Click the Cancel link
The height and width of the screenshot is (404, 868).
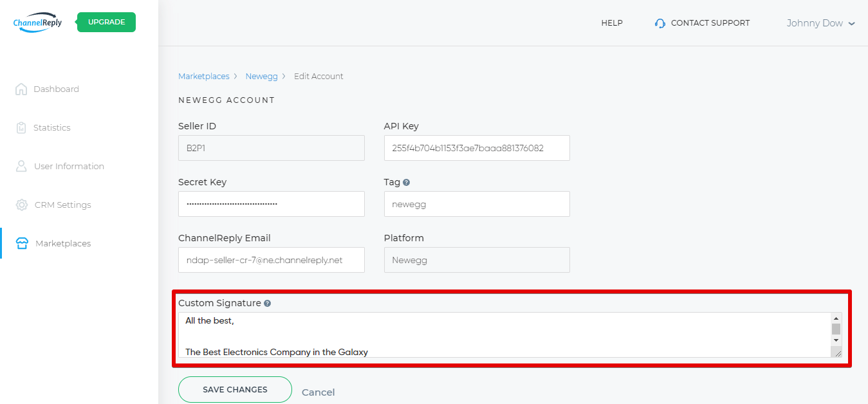tap(318, 392)
